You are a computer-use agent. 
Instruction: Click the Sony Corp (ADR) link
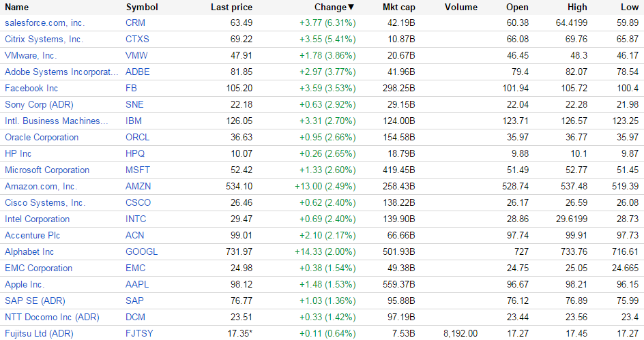(39, 104)
